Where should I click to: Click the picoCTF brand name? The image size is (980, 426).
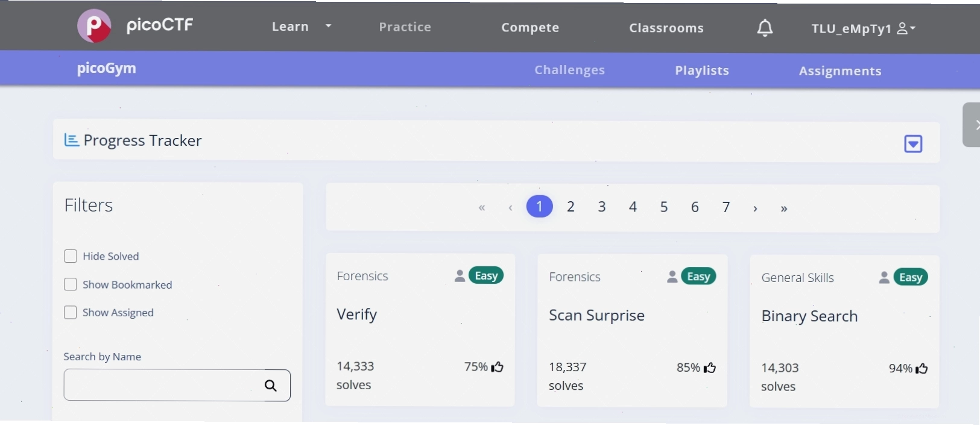click(x=160, y=25)
